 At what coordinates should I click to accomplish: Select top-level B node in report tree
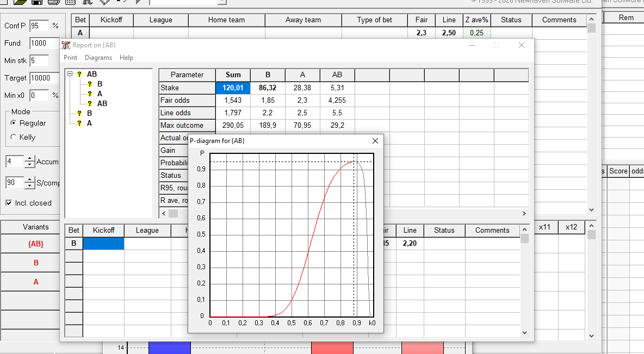(x=90, y=113)
